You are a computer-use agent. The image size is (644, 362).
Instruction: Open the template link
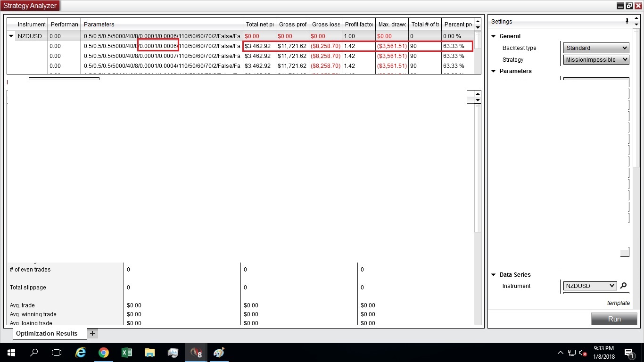[619, 303]
